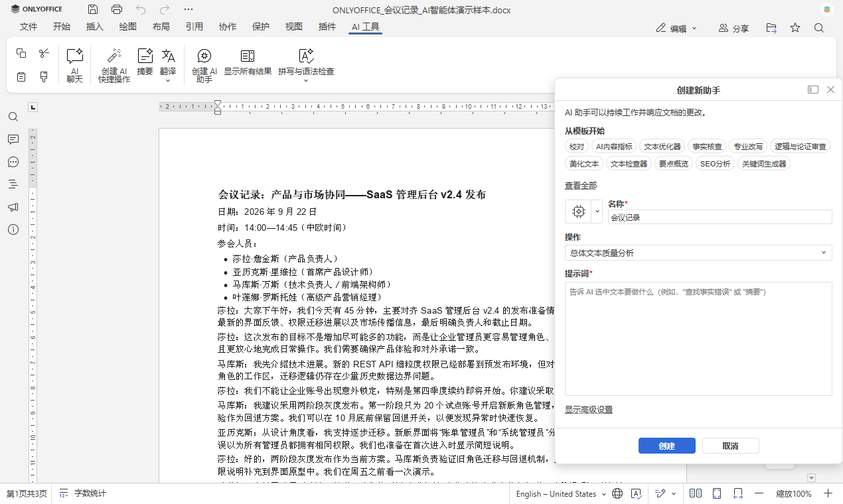Screen dimensions: 843x504
Task: Expand 显示高级设置
Action: pyautogui.click(x=589, y=410)
